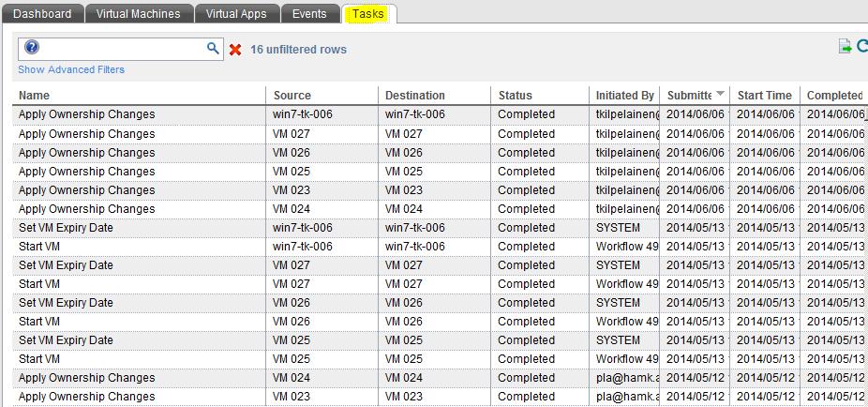Click SYSTEM in VM 027 expiry row
The width and height of the screenshot is (868, 407).
618,265
